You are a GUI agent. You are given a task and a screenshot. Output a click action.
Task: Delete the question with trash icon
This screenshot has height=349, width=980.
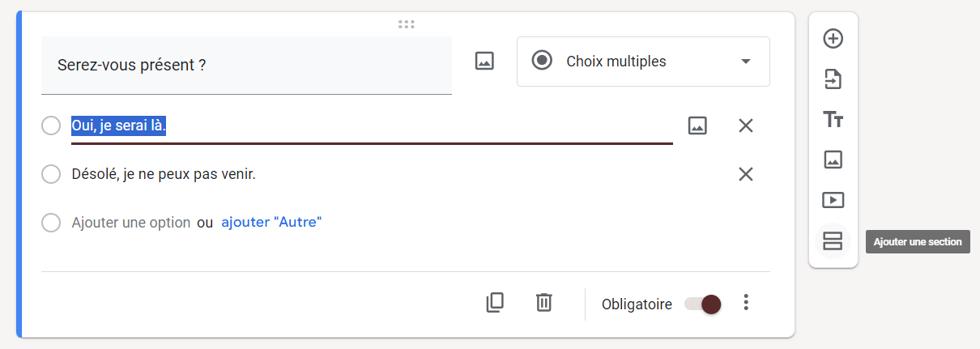544,303
